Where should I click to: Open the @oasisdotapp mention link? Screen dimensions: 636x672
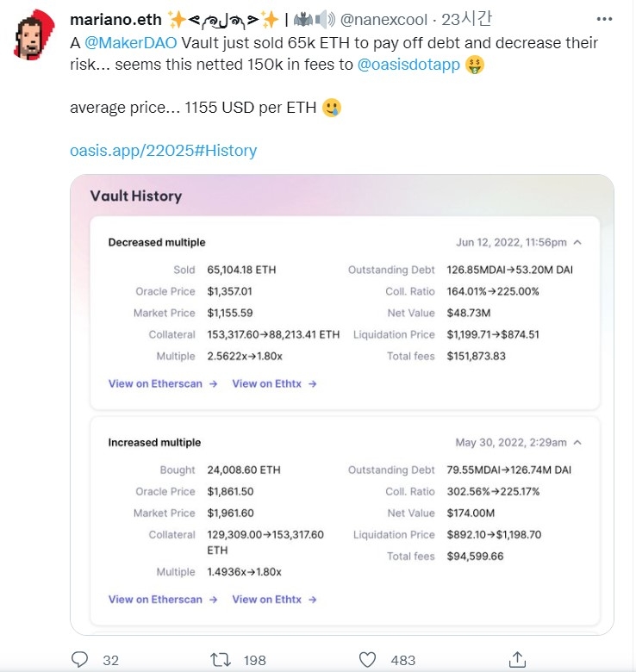(408, 65)
